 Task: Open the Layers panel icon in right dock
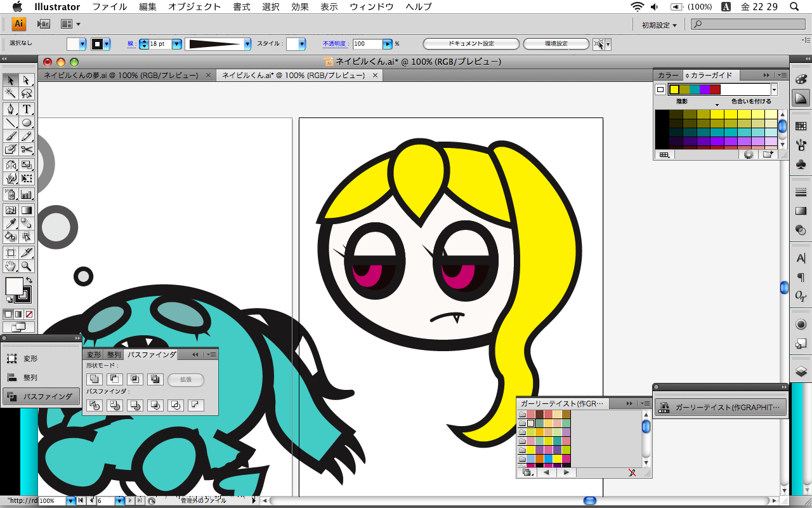pos(801,370)
